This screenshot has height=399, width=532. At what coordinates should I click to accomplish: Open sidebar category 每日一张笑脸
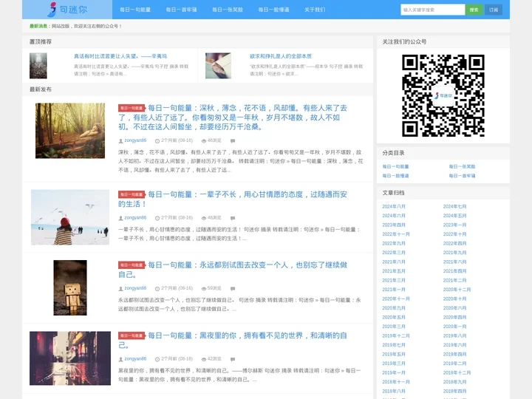462,166
